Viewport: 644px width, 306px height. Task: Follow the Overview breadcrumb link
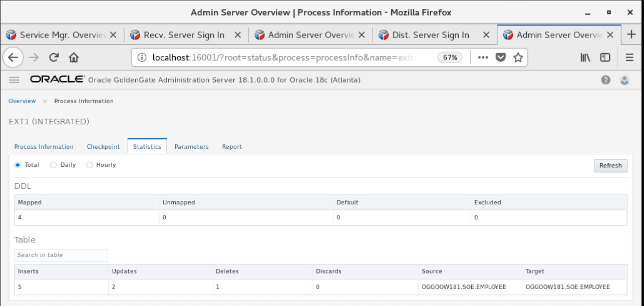tap(23, 101)
